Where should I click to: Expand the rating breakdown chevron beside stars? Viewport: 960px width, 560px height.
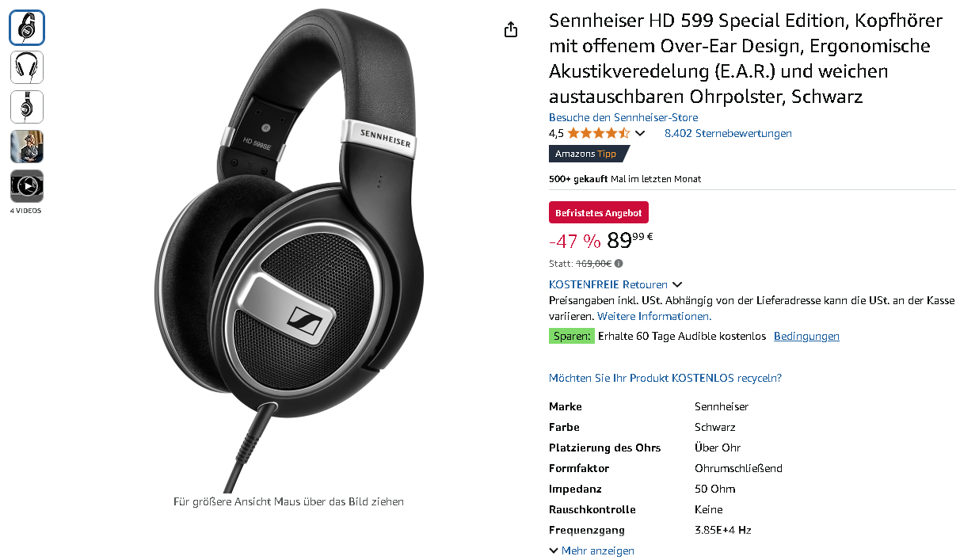640,133
